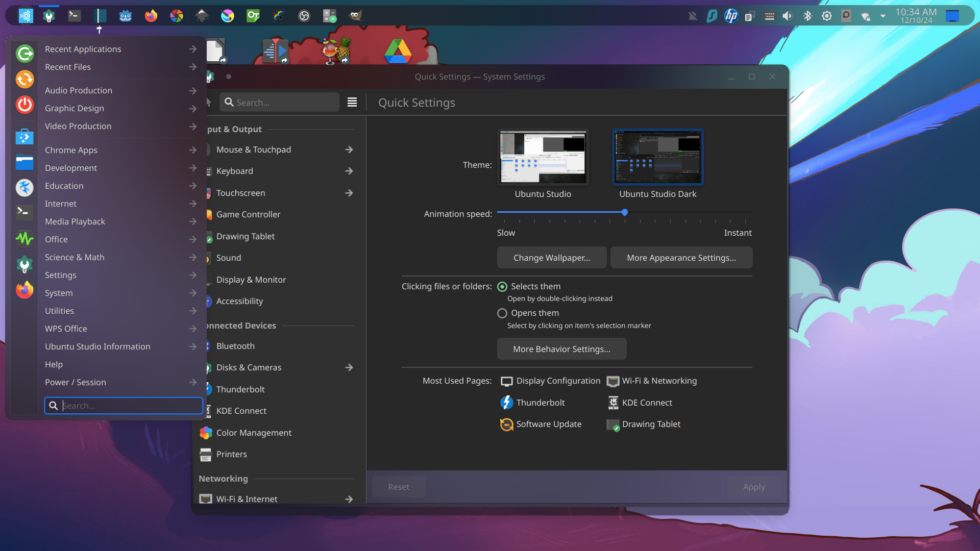This screenshot has width=980, height=551.
Task: Click More Behavior Settings button
Action: click(x=561, y=349)
